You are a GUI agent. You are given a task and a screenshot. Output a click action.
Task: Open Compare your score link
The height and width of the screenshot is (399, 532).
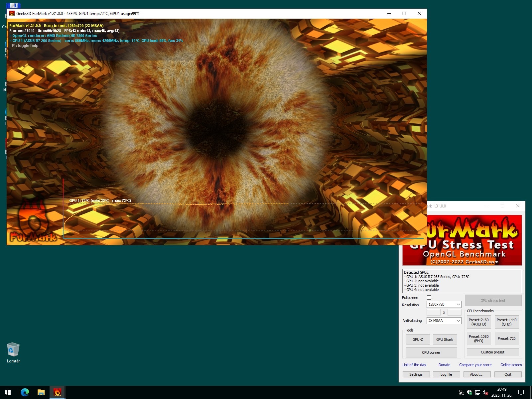[475, 365]
